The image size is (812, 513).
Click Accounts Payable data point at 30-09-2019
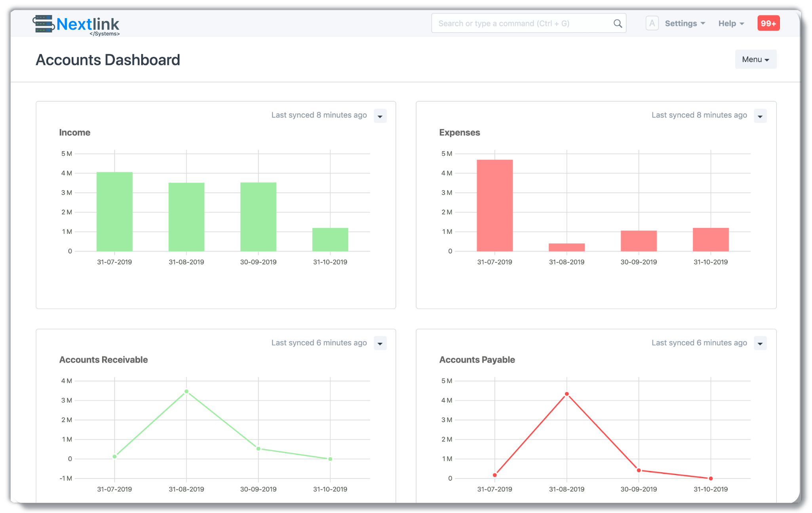click(x=639, y=470)
